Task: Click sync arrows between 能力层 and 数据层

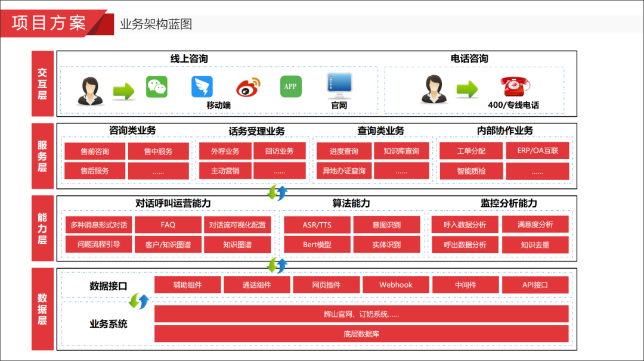Action: pos(278,265)
